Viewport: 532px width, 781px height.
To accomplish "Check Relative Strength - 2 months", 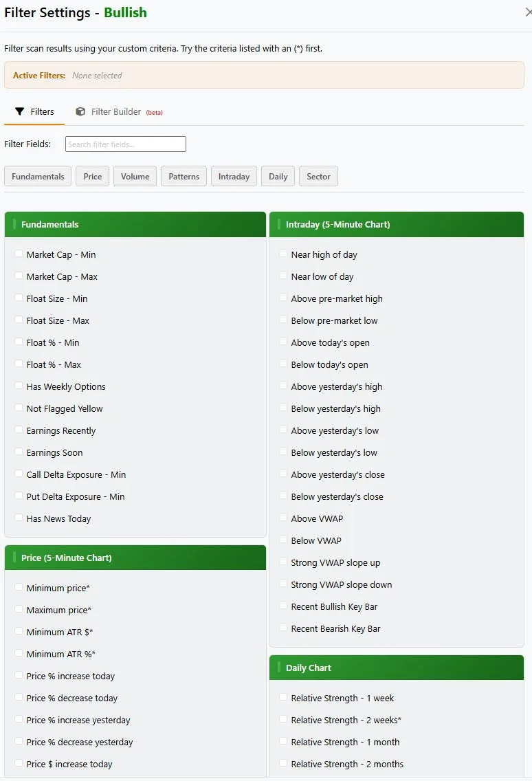I will click(283, 763).
